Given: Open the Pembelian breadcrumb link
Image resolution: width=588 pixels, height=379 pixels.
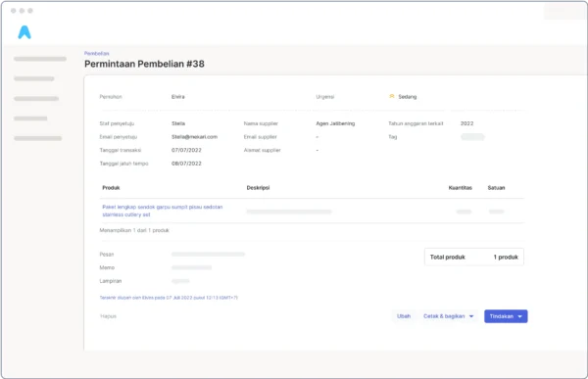Looking at the screenshot, I should [97, 53].
